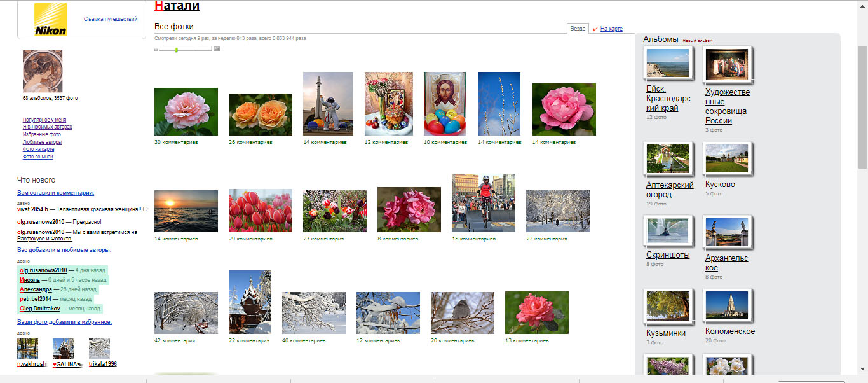Image resolution: width=868 pixels, height=383 pixels.
Task: Open the sunset over sea photo
Action: click(x=186, y=211)
